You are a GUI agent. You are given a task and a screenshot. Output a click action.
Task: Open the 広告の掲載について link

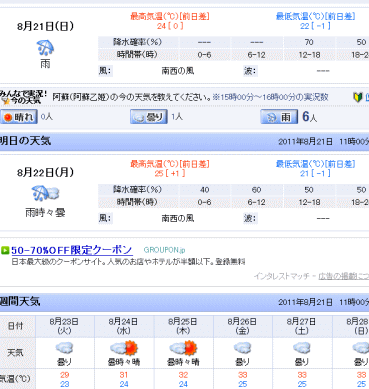click(x=344, y=276)
